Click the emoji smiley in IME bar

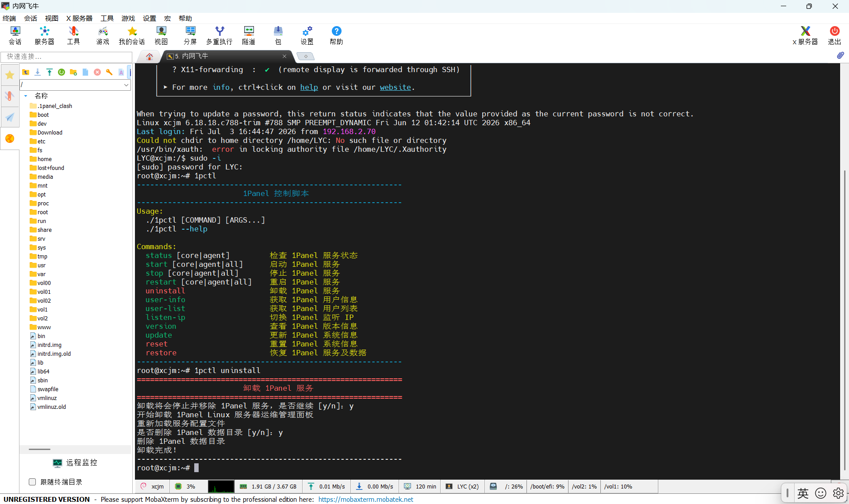tap(821, 493)
